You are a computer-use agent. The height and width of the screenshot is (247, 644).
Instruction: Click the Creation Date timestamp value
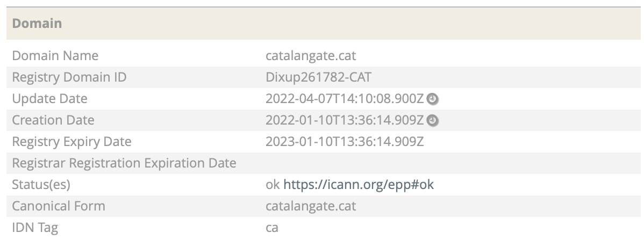tap(344, 120)
